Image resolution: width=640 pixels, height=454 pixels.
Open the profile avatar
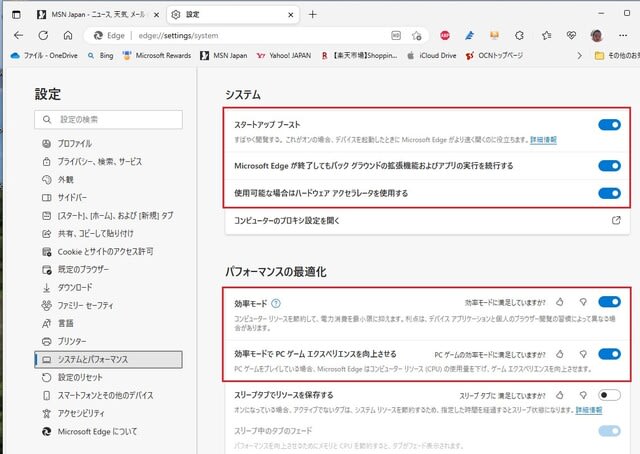point(596,36)
